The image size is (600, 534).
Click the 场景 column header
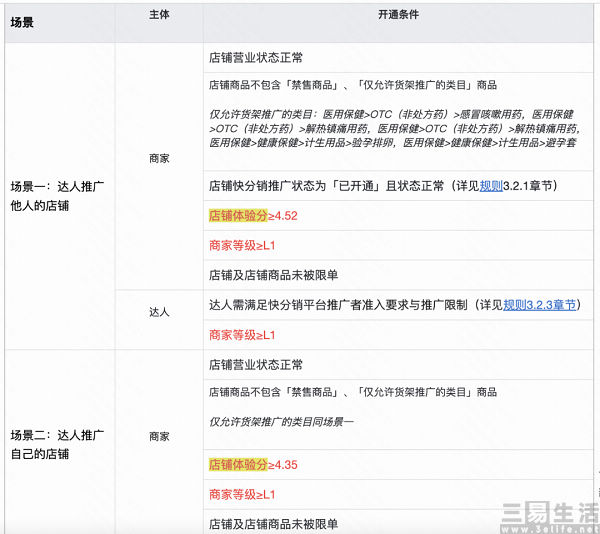[22, 22]
